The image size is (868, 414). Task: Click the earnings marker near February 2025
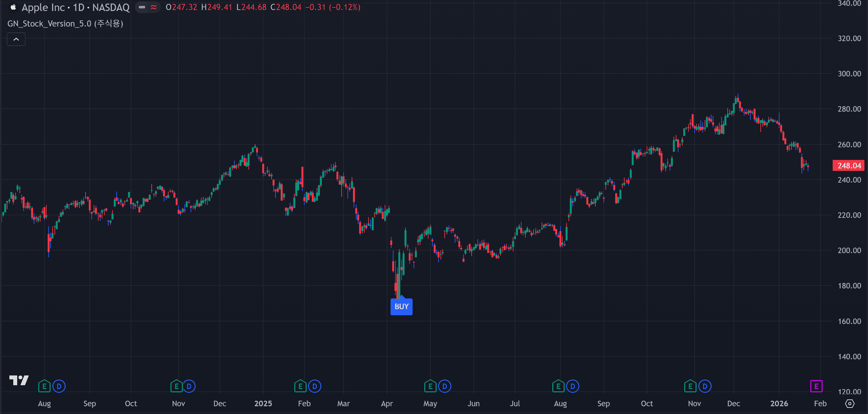coord(300,386)
